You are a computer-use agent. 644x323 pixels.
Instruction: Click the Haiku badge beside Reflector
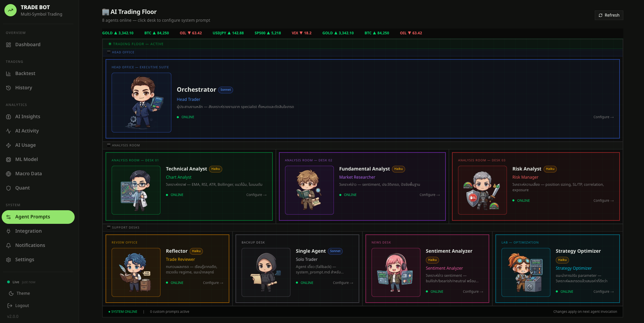pyautogui.click(x=196, y=251)
